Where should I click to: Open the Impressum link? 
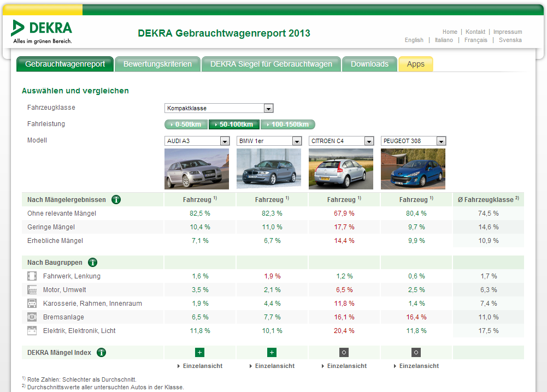[x=508, y=32]
